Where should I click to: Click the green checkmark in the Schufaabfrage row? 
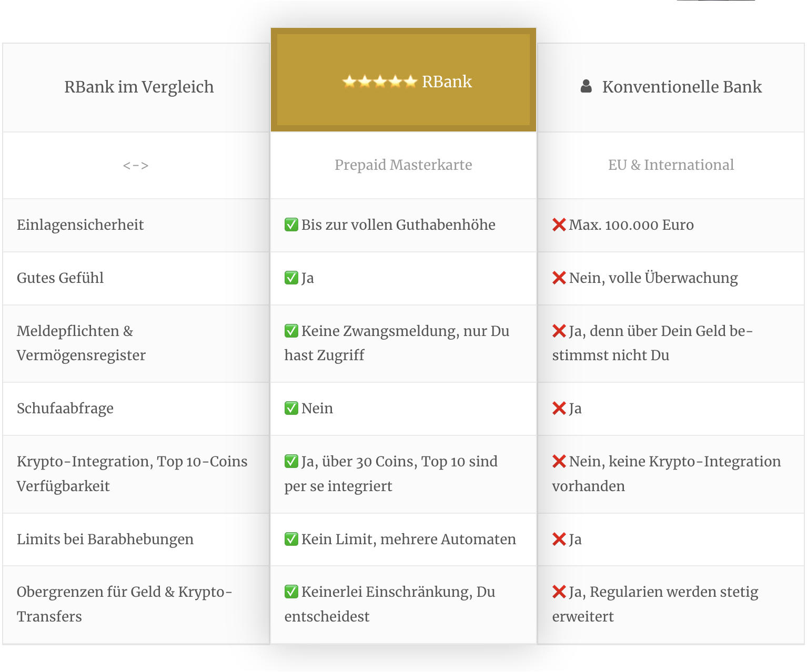pyautogui.click(x=291, y=408)
